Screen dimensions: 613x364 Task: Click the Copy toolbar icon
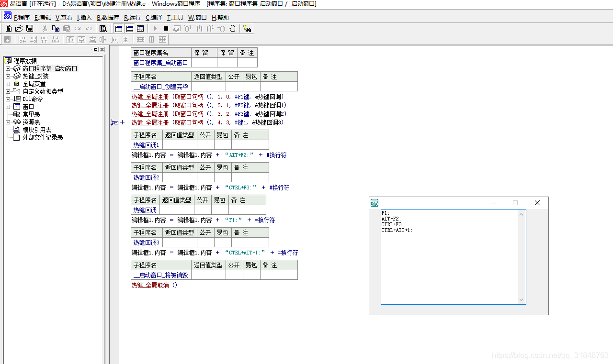tap(56, 29)
